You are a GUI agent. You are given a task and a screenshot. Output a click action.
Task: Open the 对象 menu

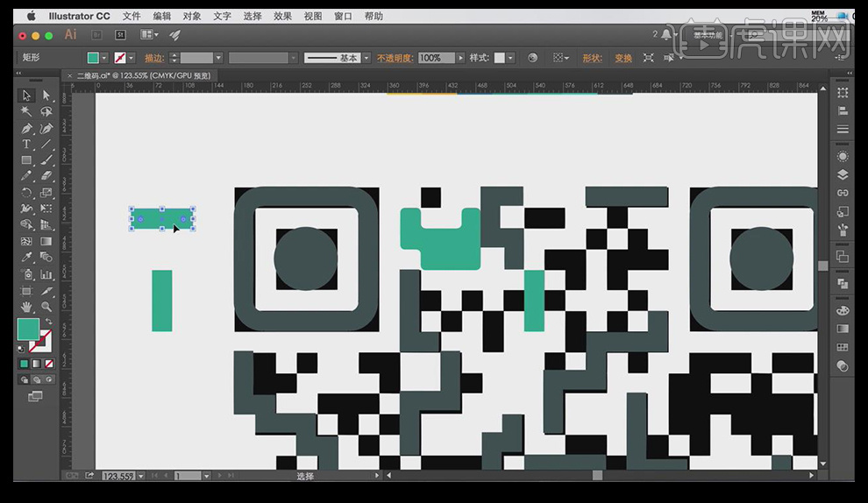click(192, 16)
